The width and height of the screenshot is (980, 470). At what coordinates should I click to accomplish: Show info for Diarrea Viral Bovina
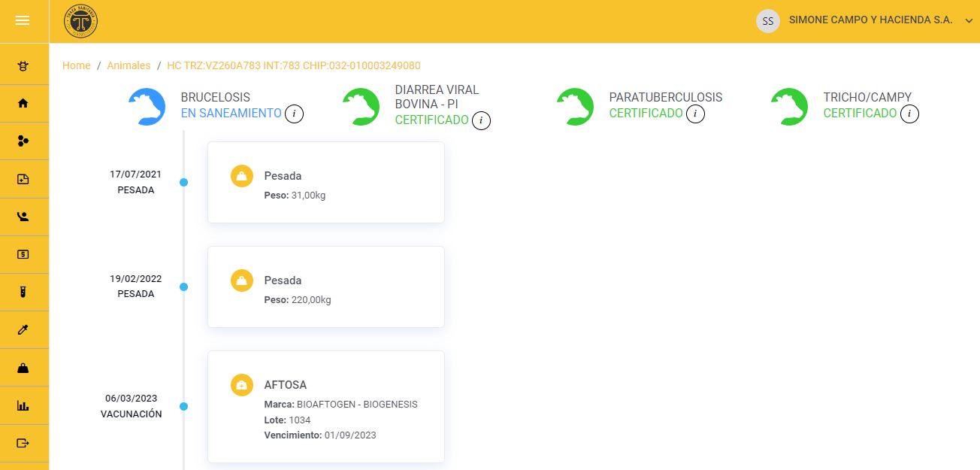pyautogui.click(x=481, y=120)
